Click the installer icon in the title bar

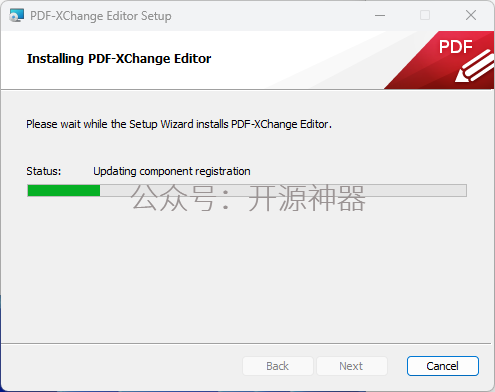click(x=17, y=16)
